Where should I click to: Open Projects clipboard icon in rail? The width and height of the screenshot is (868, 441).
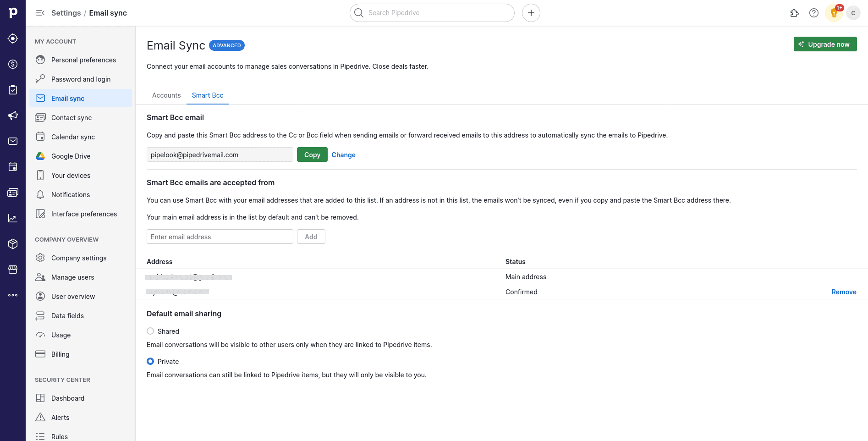(x=13, y=90)
